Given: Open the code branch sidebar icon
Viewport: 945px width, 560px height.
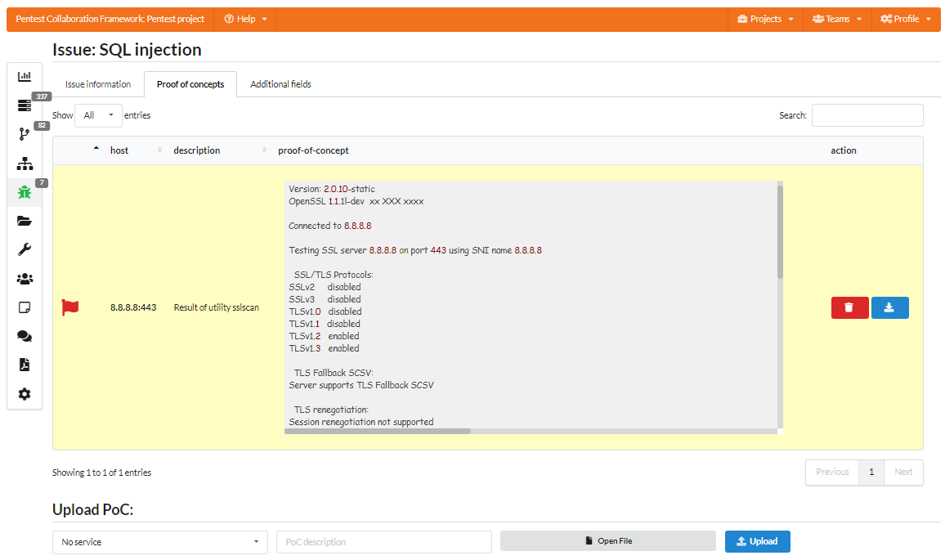Looking at the screenshot, I should 24,134.
